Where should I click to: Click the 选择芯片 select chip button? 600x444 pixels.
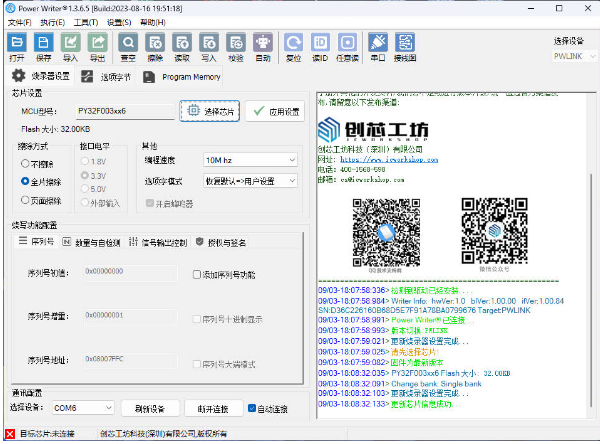210,111
